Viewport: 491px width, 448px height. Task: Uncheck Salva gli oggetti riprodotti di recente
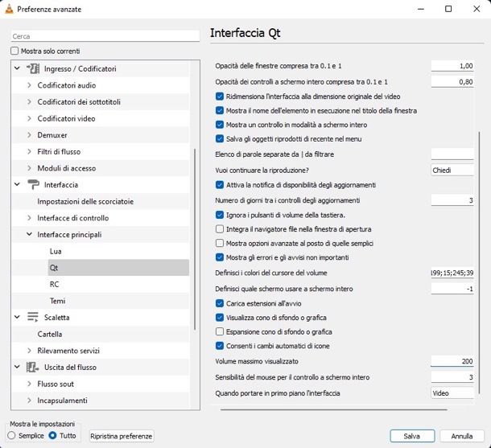pos(220,138)
